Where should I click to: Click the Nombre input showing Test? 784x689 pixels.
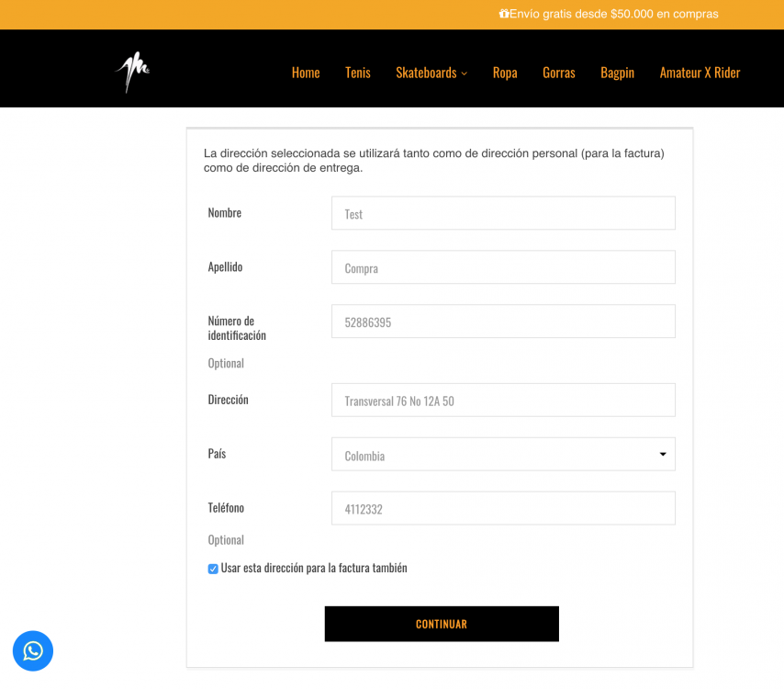[x=503, y=212]
